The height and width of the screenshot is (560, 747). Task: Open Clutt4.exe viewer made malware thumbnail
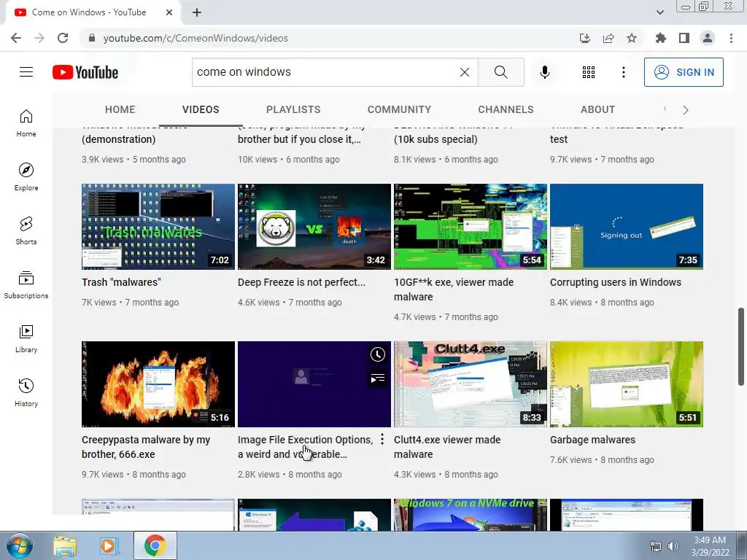[x=471, y=384]
